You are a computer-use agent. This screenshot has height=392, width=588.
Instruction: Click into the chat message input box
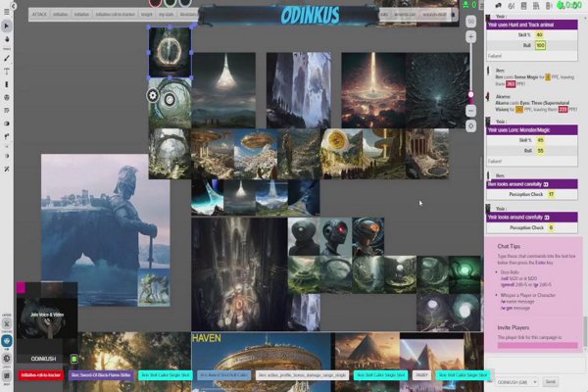click(x=534, y=366)
